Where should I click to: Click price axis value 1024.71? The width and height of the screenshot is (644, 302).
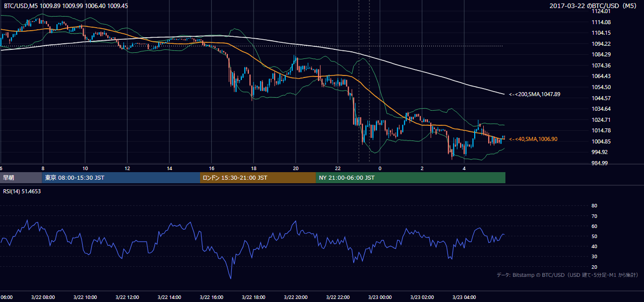tap(601, 120)
